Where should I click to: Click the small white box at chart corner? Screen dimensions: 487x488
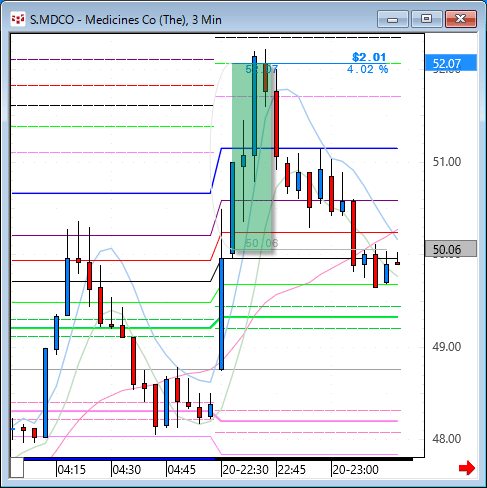(17, 468)
